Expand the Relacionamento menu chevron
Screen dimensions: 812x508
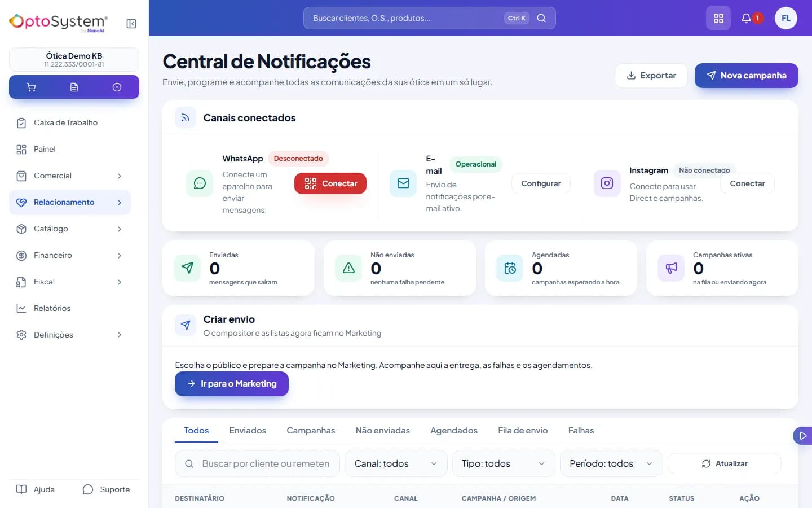click(120, 203)
